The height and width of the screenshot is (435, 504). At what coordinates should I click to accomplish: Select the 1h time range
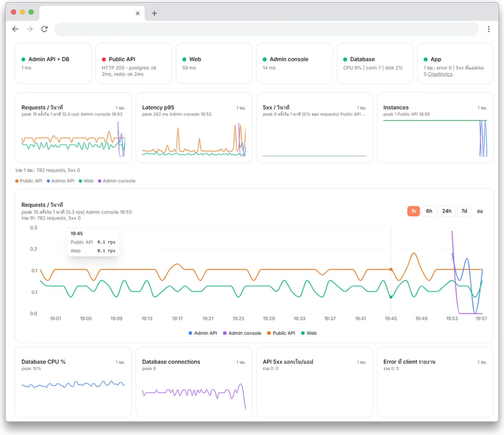[413, 211]
